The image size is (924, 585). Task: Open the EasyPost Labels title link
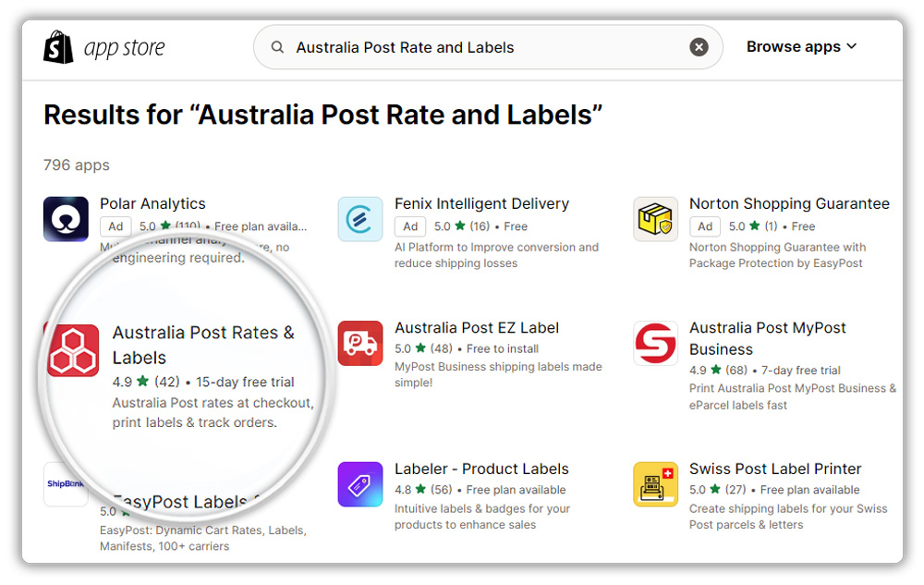point(187,502)
